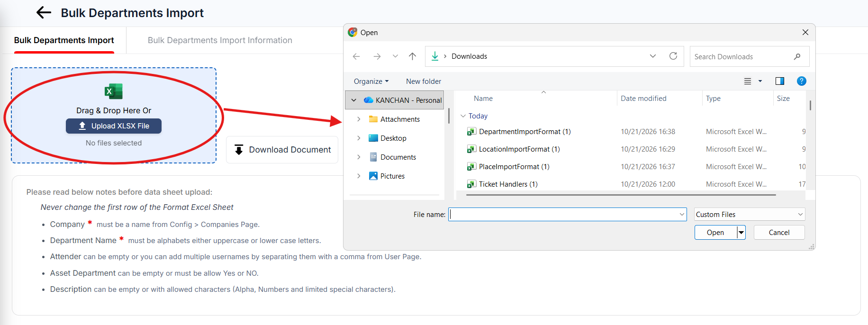
Task: Create a New folder in Downloads
Action: click(424, 81)
